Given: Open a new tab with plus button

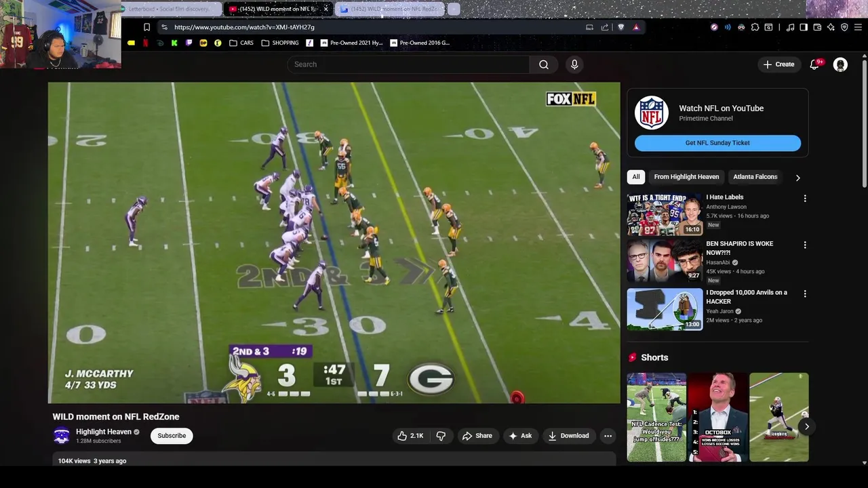Looking at the screenshot, I should 454,9.
